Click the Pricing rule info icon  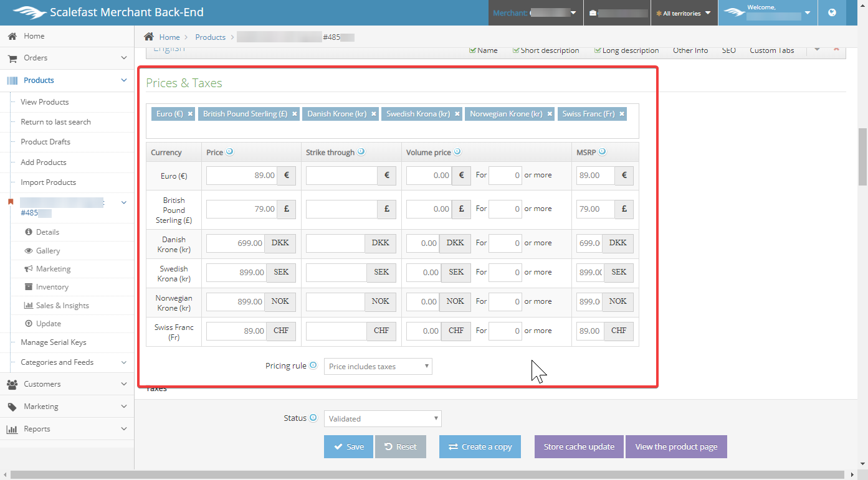click(x=313, y=365)
